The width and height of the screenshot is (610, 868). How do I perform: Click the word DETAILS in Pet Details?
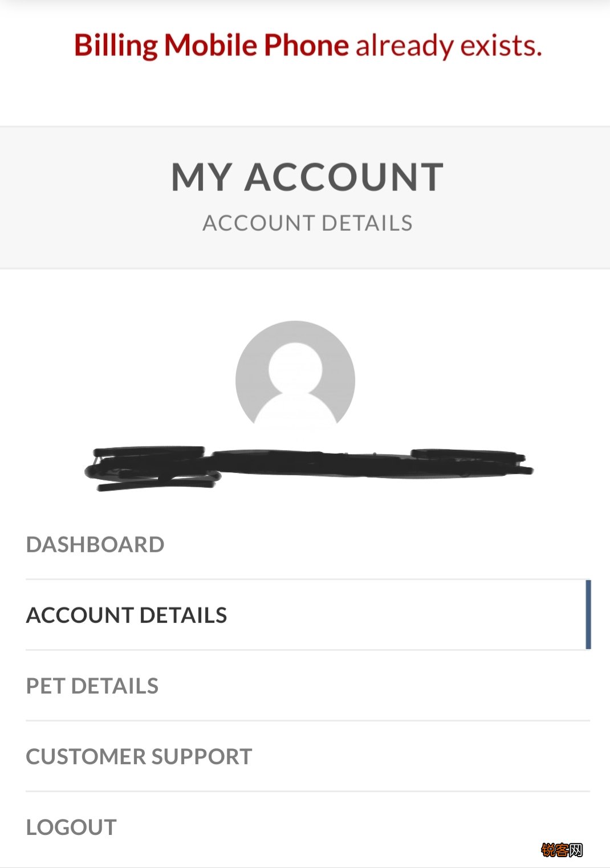[115, 686]
